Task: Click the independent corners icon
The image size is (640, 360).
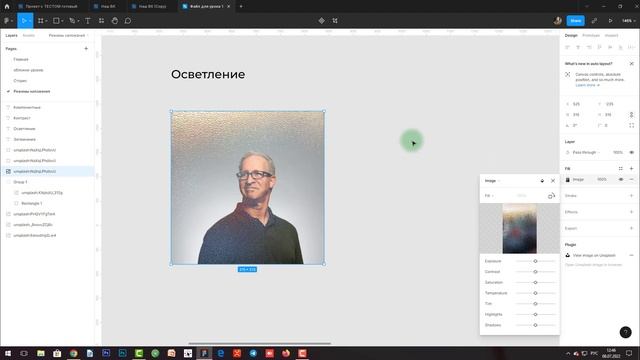Action: pyautogui.click(x=631, y=125)
